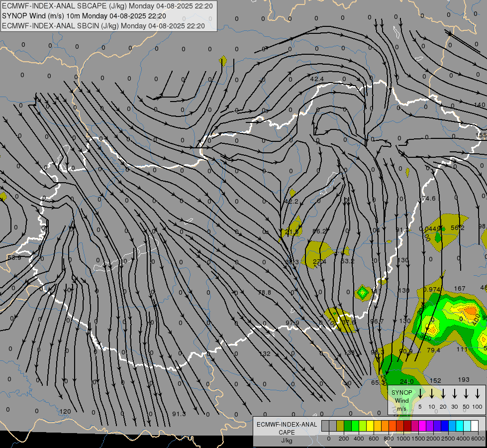Image resolution: width=487 pixels, height=448 pixels.
Task: Click the 96.7 value on the map
Action: [377, 321]
